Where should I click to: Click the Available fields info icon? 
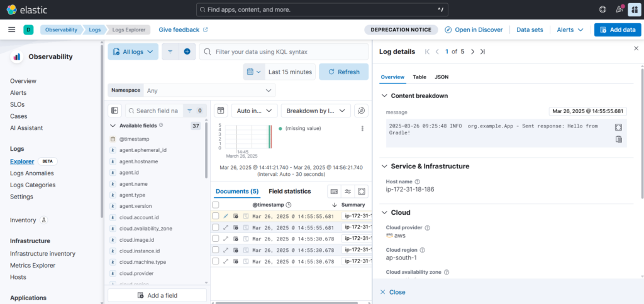[161, 125]
